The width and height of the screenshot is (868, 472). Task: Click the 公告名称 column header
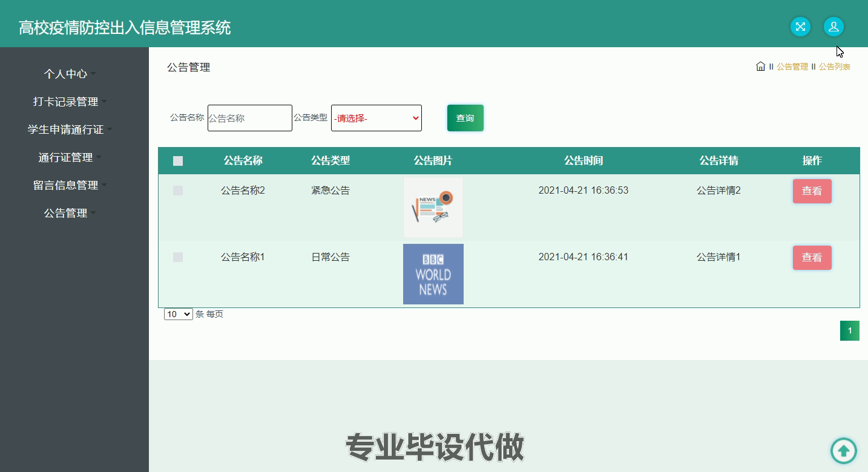click(243, 160)
